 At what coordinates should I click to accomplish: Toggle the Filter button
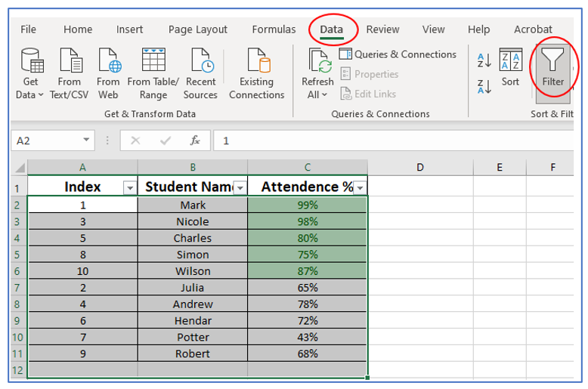(552, 69)
